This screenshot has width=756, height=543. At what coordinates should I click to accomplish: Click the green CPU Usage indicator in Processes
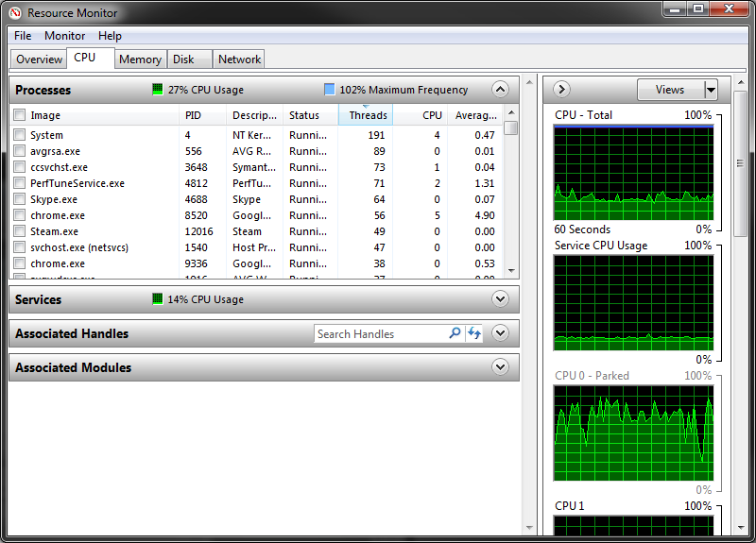coord(158,90)
